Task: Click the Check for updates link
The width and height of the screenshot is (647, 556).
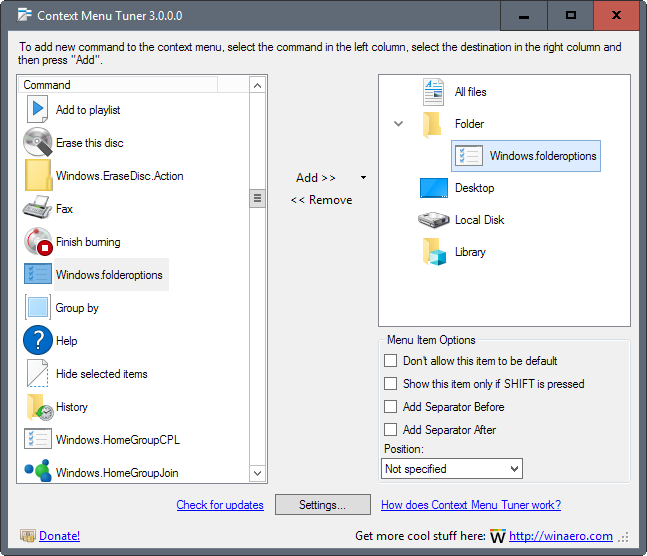Action: (220, 505)
